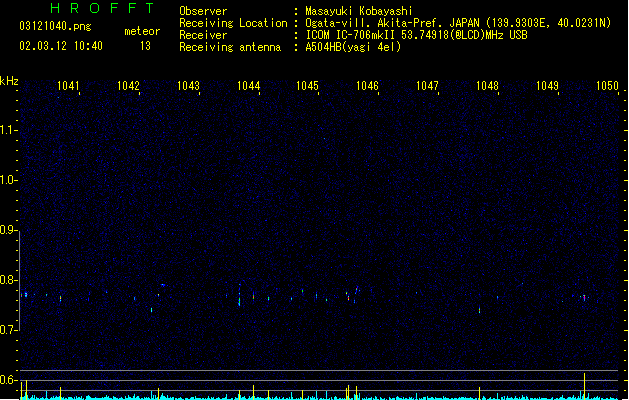The width and height of the screenshot is (629, 400).
Task: Click the 1050 time axis label
Action: [x=607, y=86]
